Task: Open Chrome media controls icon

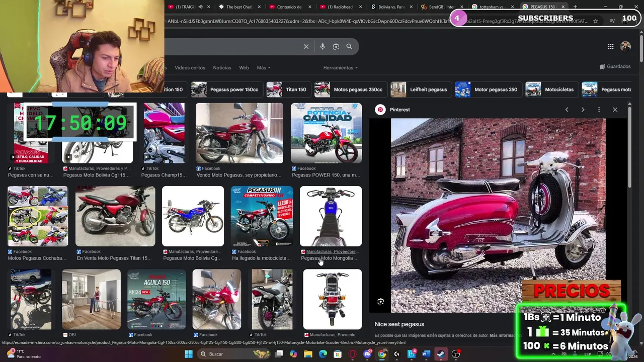Action: click(612, 21)
